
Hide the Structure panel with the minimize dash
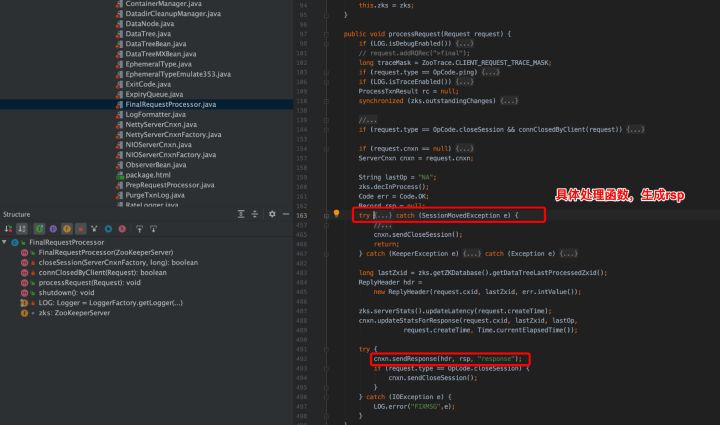[x=286, y=214]
